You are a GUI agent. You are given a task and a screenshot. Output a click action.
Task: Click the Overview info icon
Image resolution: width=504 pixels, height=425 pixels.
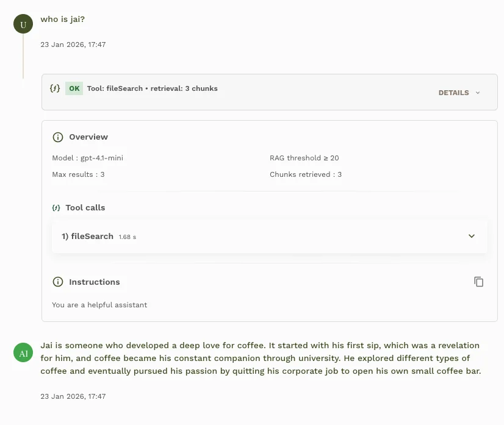click(58, 137)
